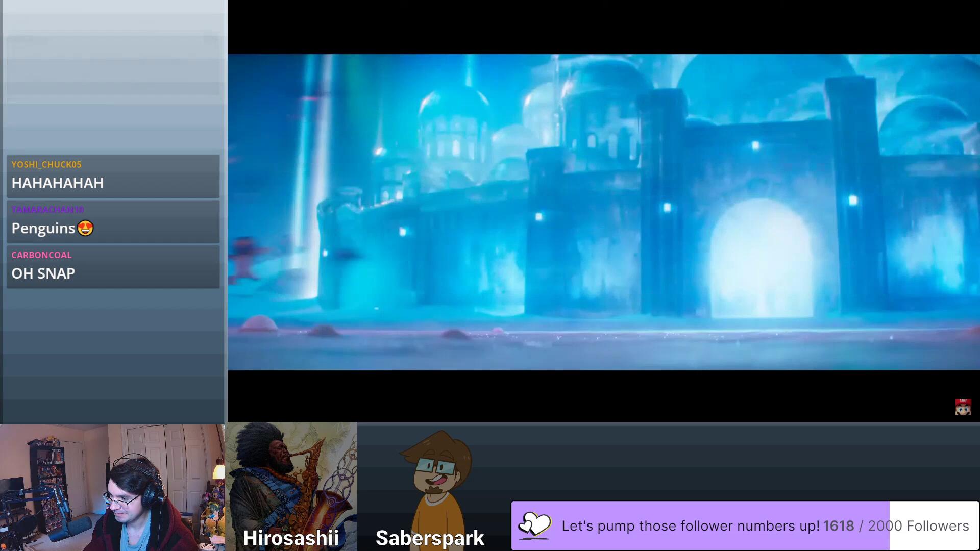Click the Hirosashii saxophone player portrait

click(x=291, y=474)
